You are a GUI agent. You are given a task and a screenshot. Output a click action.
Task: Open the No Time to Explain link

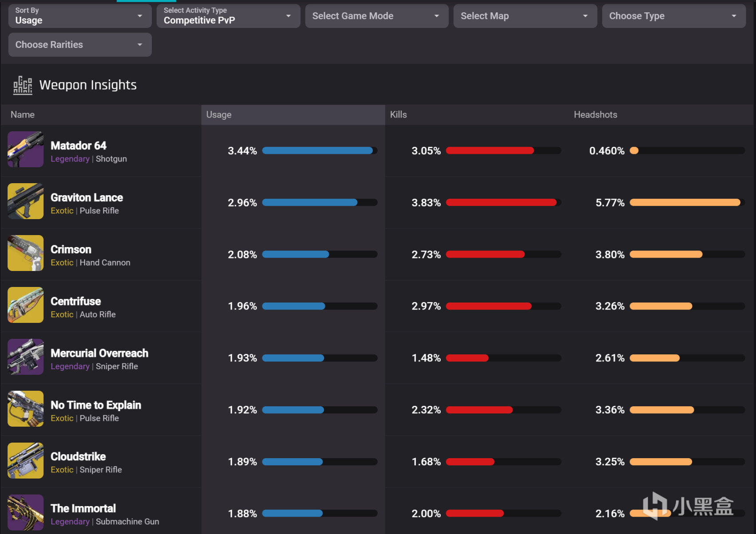(96, 405)
